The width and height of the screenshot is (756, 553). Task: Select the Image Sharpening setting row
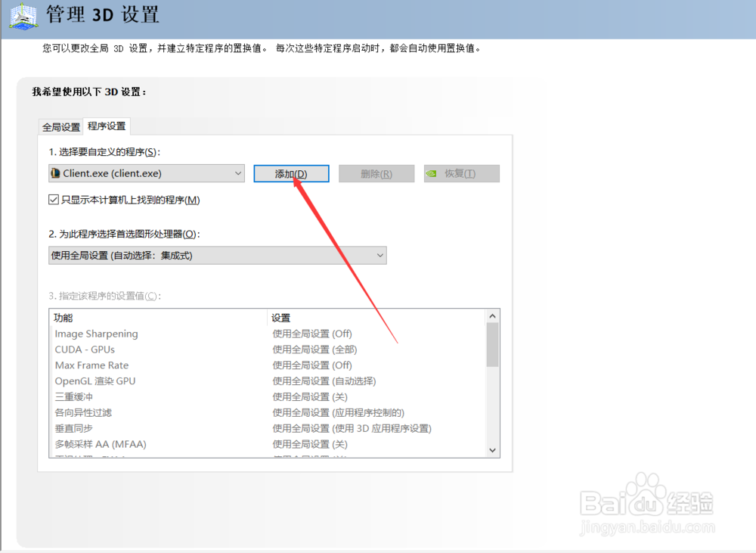coord(96,334)
